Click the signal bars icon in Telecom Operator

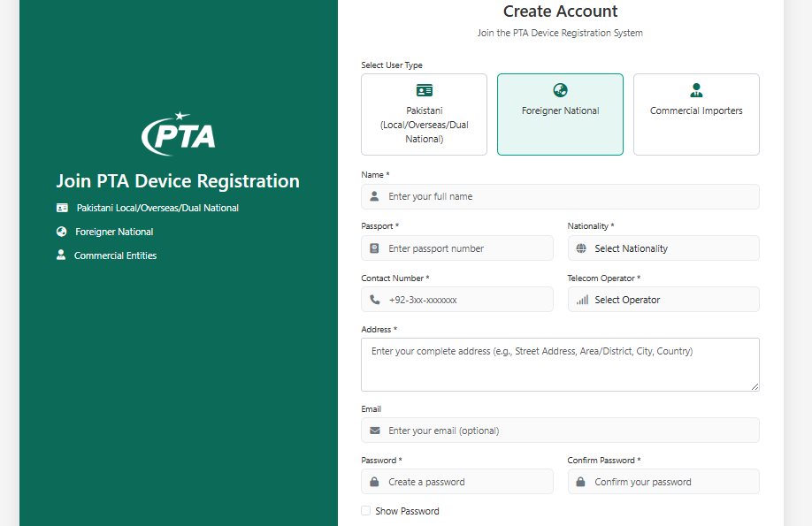(x=583, y=300)
